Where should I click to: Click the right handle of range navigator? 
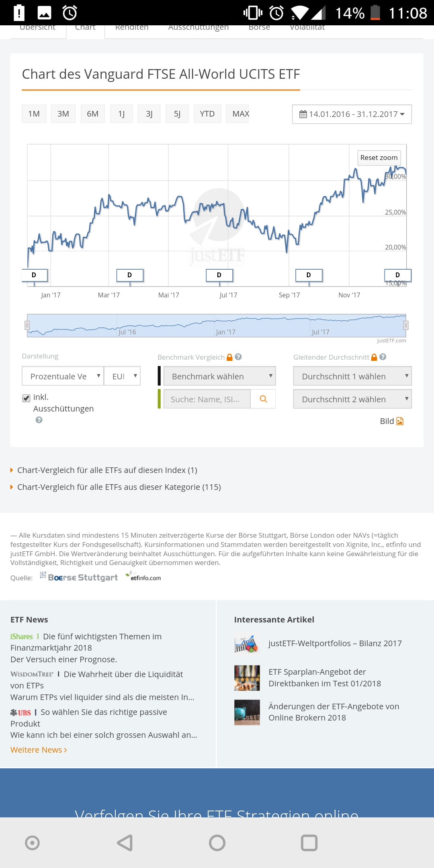click(x=406, y=325)
